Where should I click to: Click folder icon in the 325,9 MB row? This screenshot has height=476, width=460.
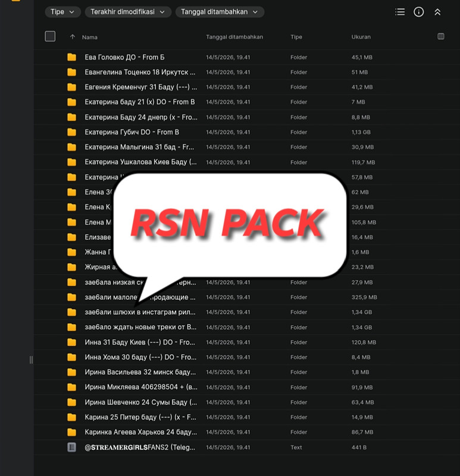[x=71, y=297]
